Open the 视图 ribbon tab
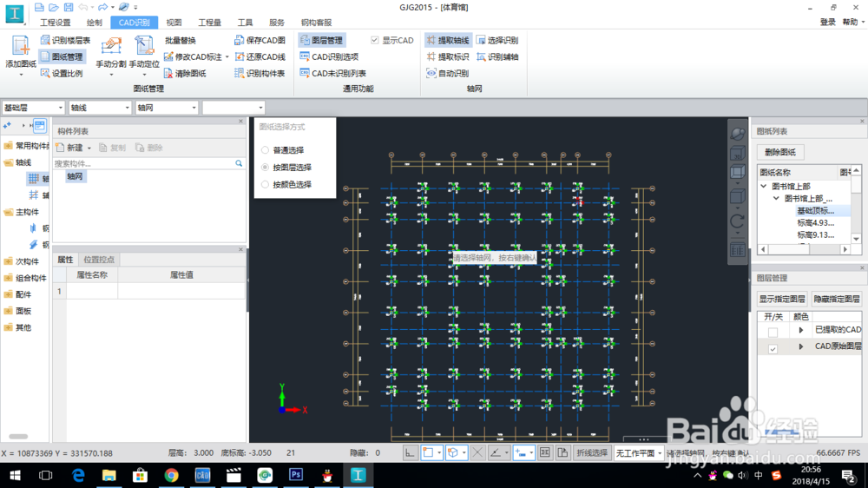Screen dimensions: 868x488 tap(174, 23)
